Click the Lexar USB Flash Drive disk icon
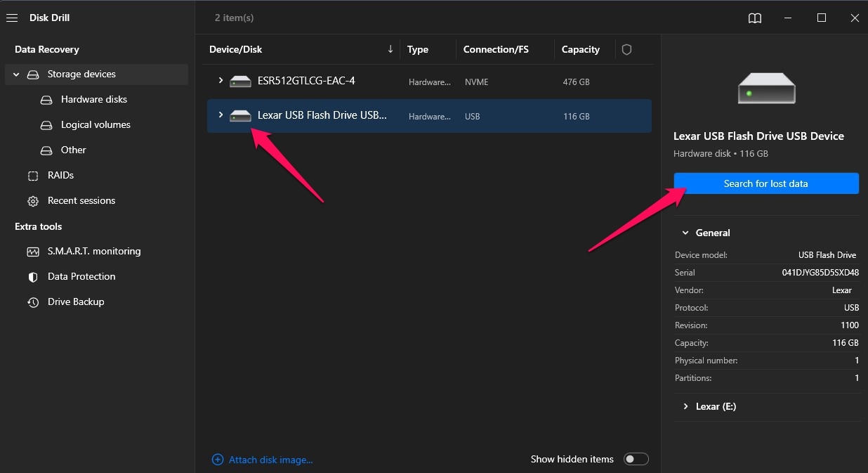Image resolution: width=868 pixels, height=473 pixels. click(240, 116)
